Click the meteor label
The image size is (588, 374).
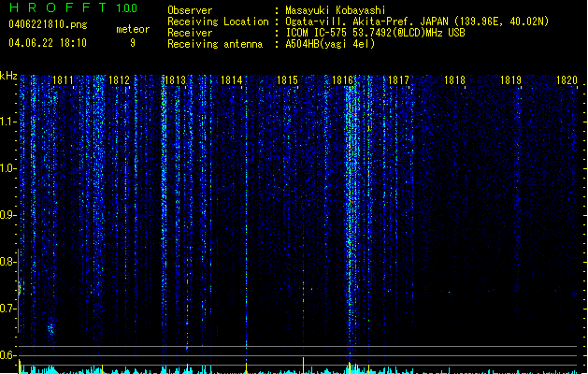pos(133,29)
